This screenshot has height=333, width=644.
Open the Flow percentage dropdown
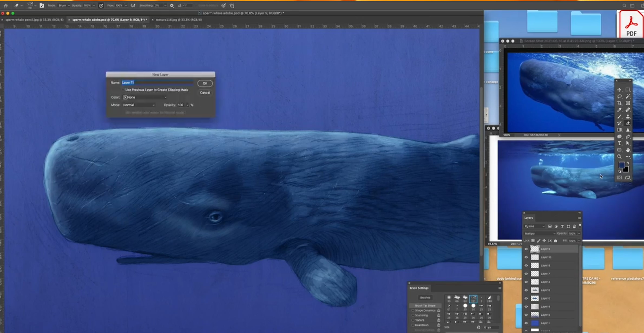click(x=126, y=5)
